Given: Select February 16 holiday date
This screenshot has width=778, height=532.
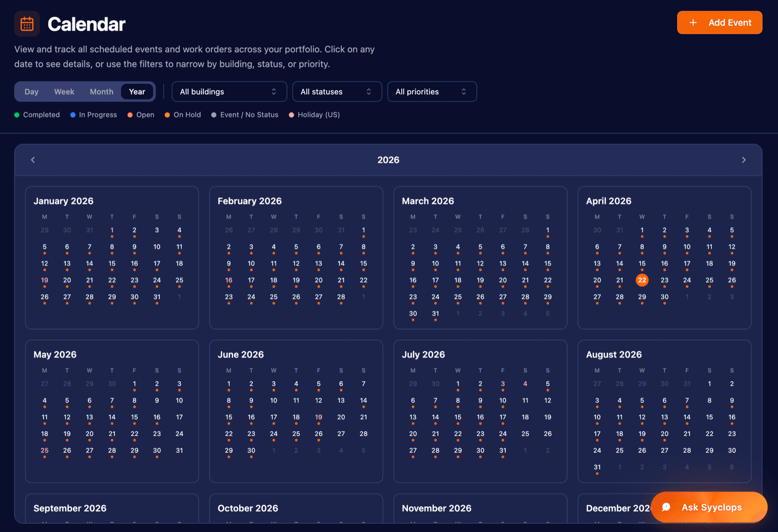Looking at the screenshot, I should point(229,281).
